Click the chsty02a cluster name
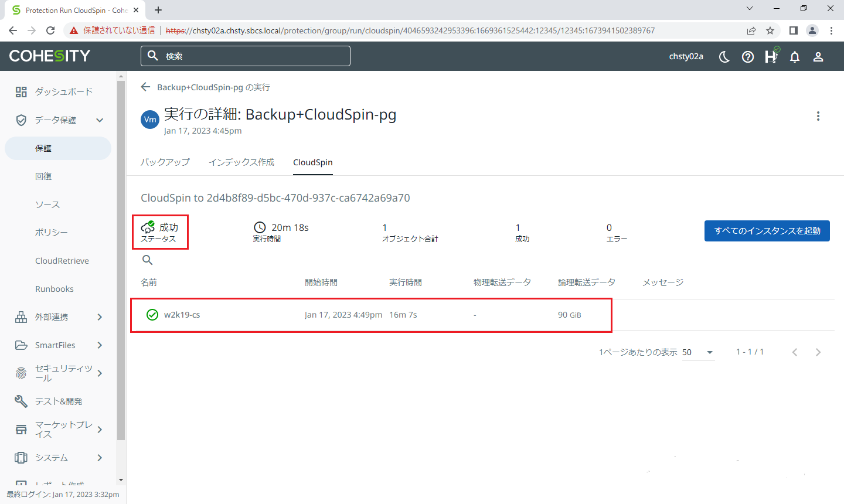This screenshot has width=844, height=504. (686, 56)
